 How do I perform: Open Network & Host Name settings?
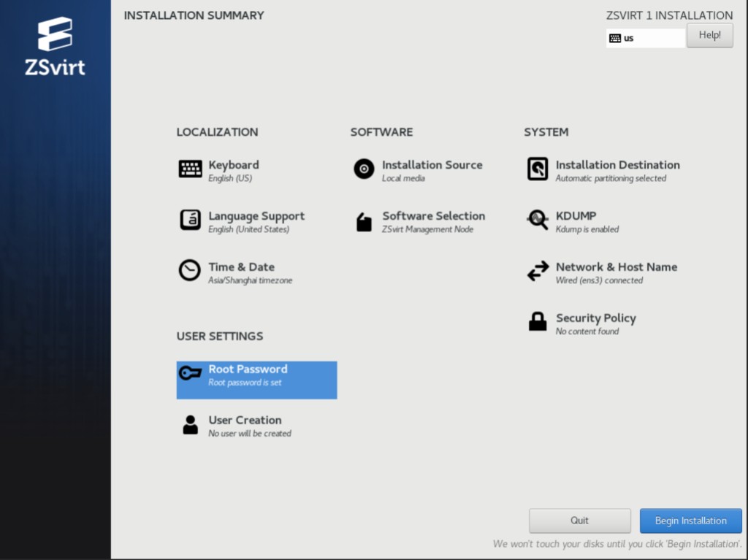pyautogui.click(x=617, y=267)
